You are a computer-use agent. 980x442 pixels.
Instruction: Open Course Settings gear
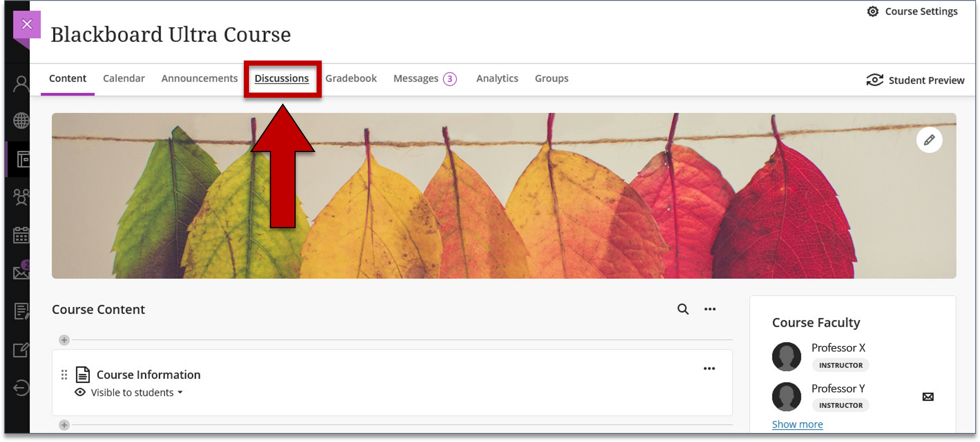point(872,11)
